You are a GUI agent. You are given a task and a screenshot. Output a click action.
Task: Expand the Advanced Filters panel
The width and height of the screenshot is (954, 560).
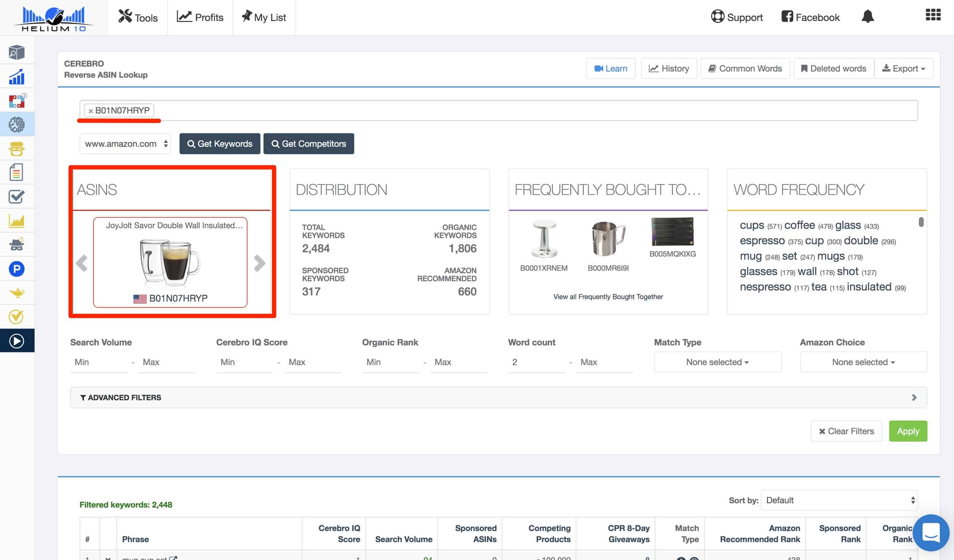(499, 397)
